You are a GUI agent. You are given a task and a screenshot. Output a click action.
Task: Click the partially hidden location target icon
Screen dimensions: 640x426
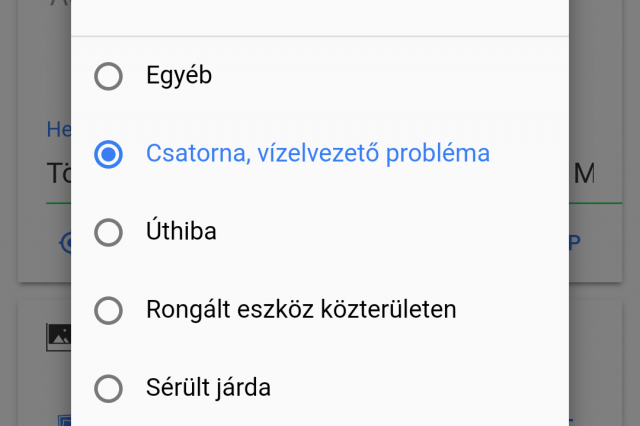point(65,243)
